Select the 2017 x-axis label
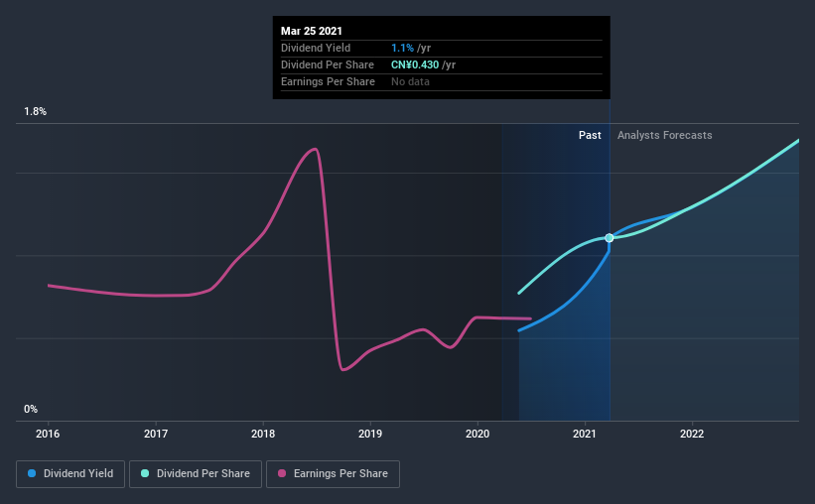The width and height of the screenshot is (815, 504). point(156,434)
